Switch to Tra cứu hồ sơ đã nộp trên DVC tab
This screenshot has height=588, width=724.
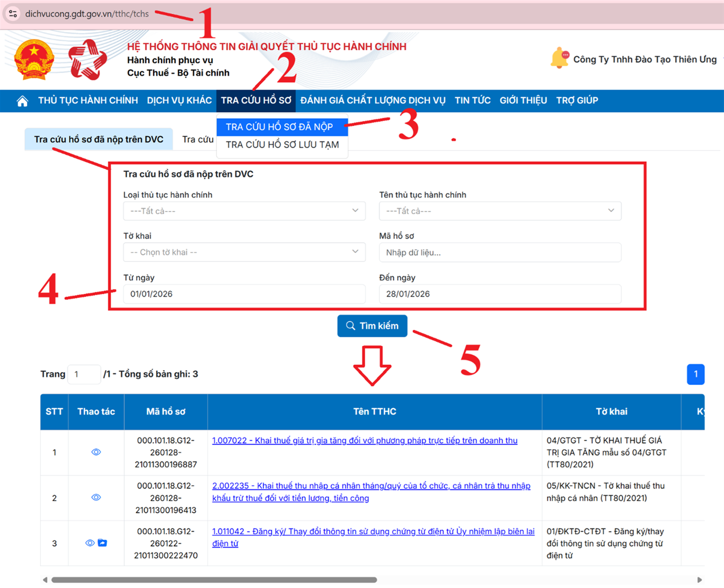(99, 139)
